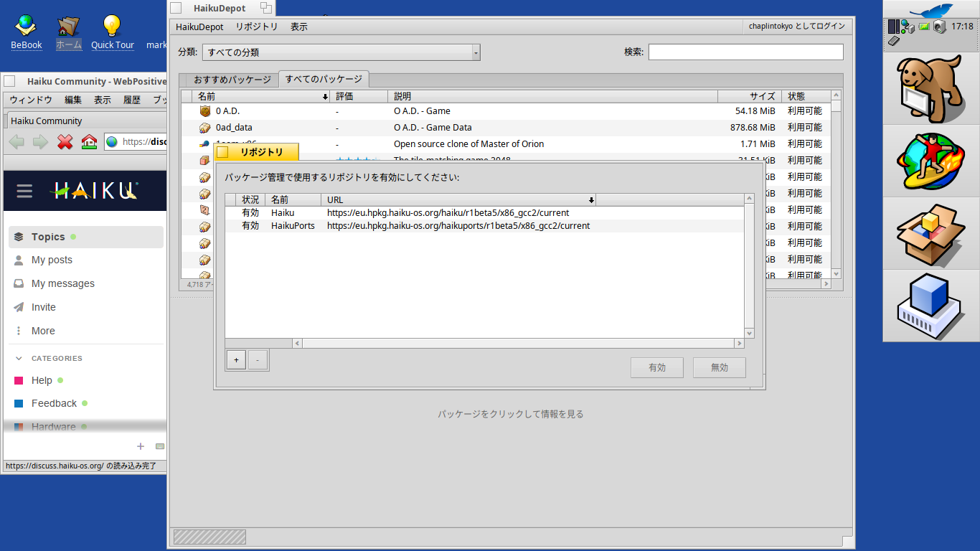Click the + add repository button
Viewport: 980px width, 551px height.
click(x=236, y=360)
